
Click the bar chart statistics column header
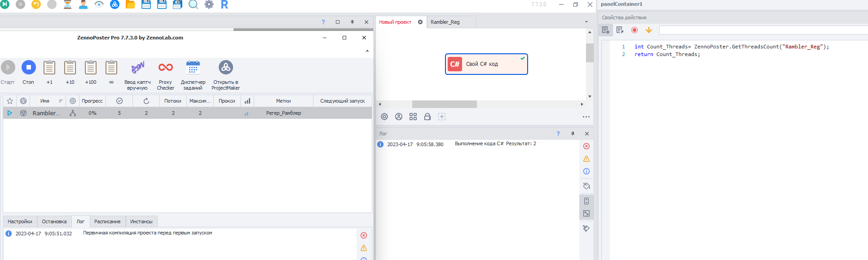coord(247,101)
